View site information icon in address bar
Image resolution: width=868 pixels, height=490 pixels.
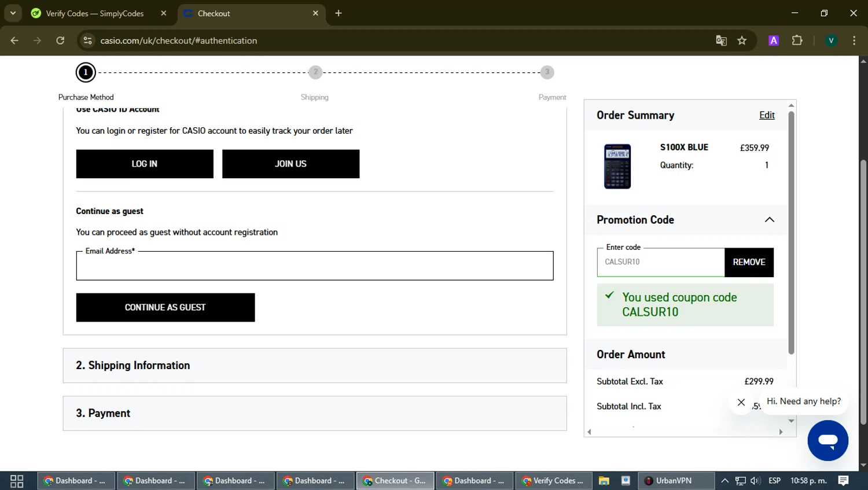(87, 40)
